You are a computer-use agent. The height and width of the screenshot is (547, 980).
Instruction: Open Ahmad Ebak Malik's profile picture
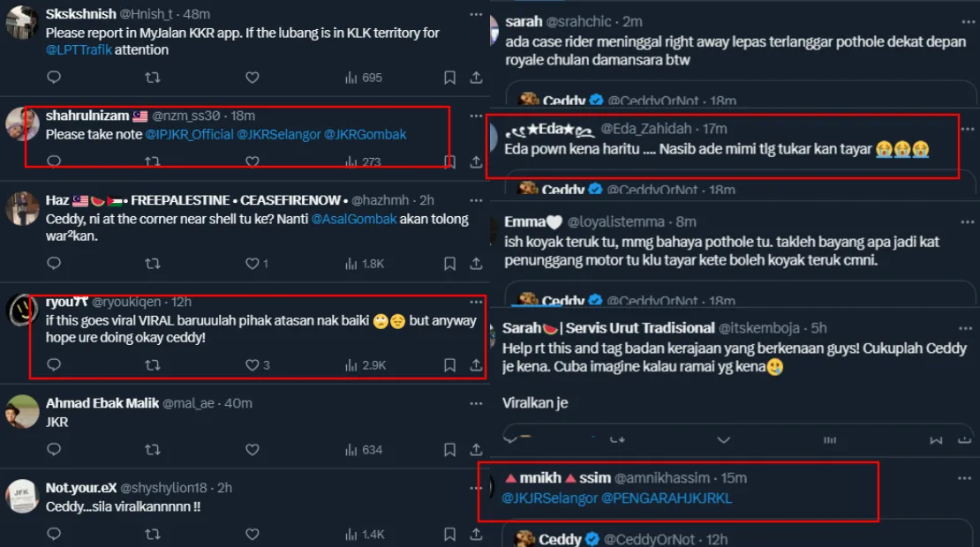(x=22, y=412)
